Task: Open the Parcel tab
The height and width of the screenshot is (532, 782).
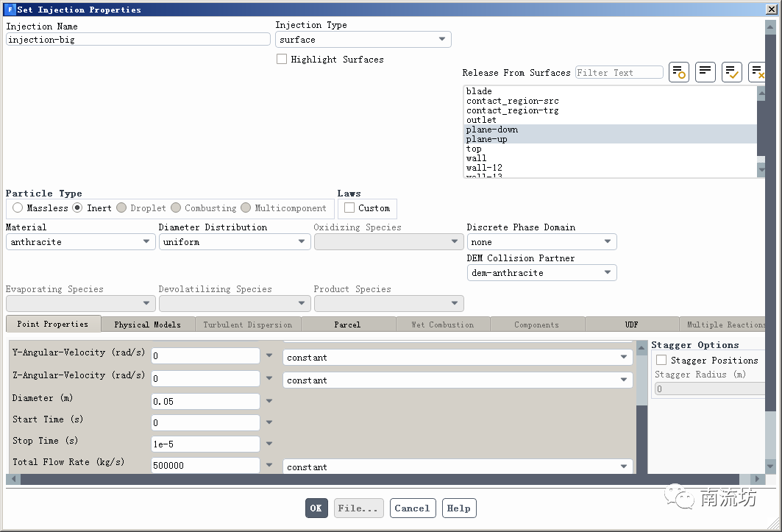Action: coord(347,324)
